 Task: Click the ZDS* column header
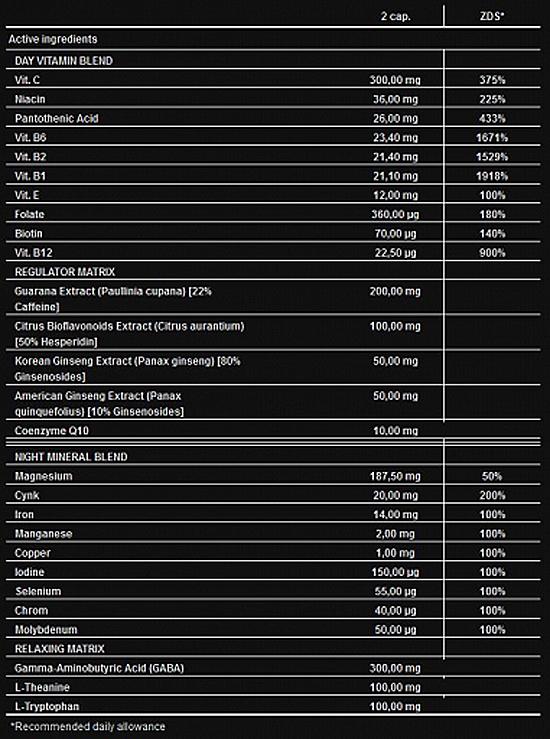[x=492, y=16]
